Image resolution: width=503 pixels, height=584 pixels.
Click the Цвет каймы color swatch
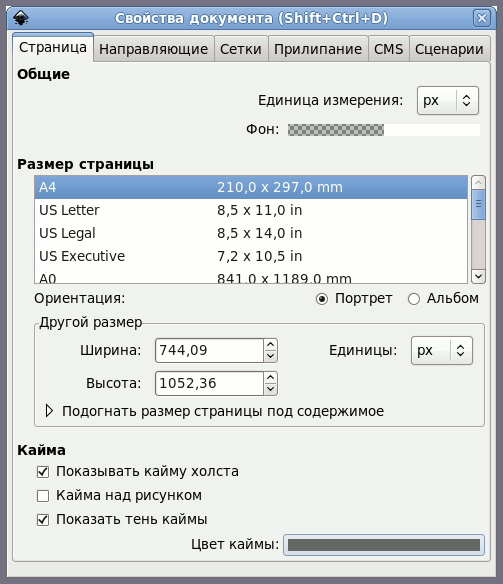pyautogui.click(x=384, y=545)
